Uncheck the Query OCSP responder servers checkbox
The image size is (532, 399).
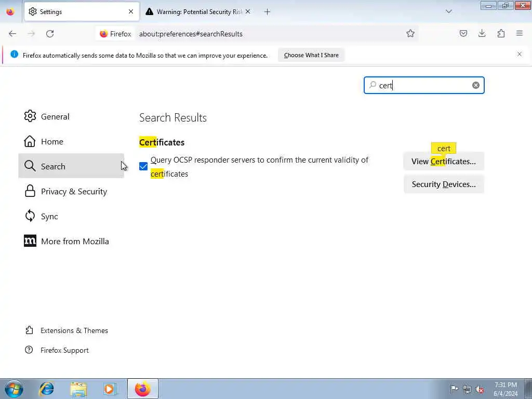coord(143,166)
